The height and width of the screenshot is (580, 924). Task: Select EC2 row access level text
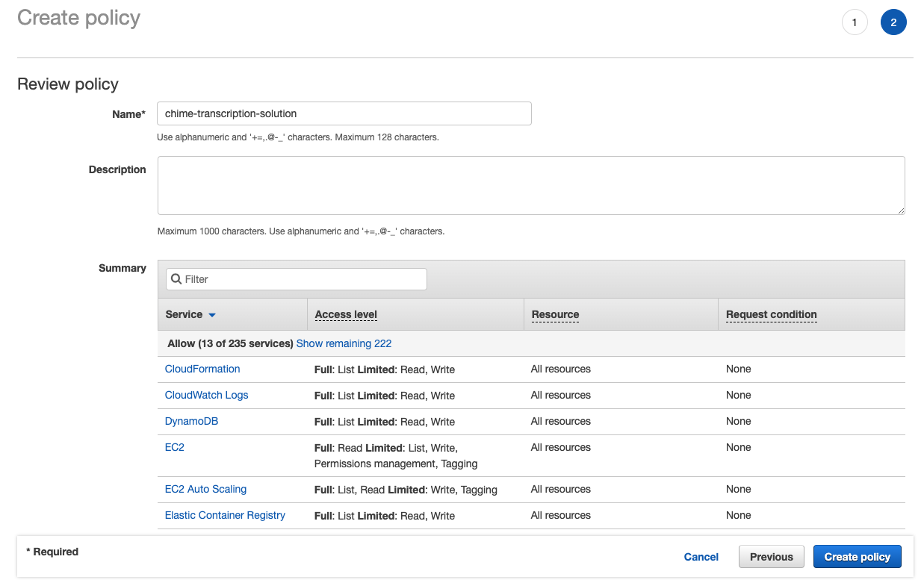(396, 455)
